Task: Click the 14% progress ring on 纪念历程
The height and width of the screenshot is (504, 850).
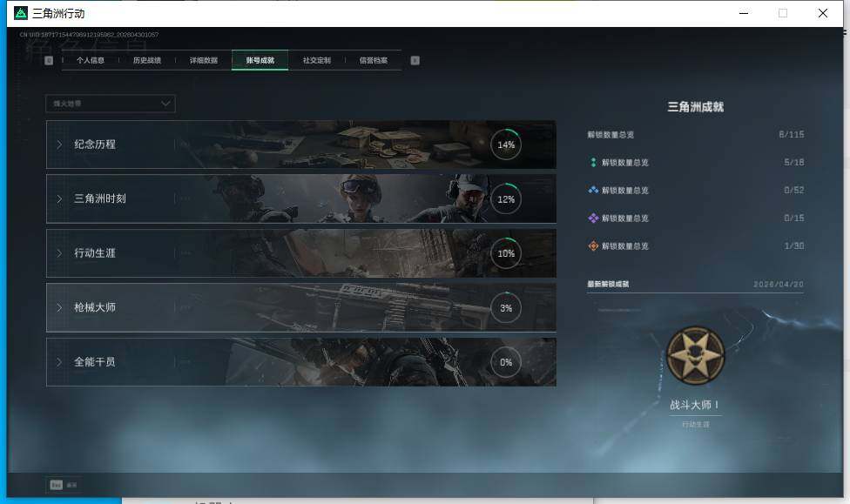Action: (506, 145)
